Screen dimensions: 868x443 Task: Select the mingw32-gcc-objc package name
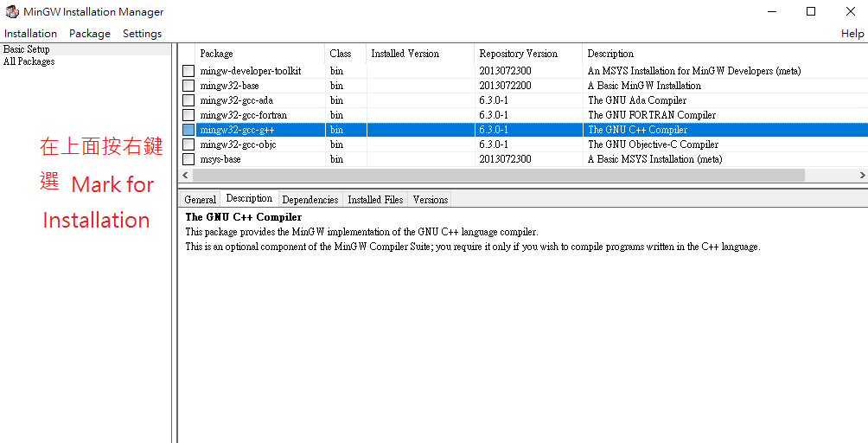coord(238,144)
